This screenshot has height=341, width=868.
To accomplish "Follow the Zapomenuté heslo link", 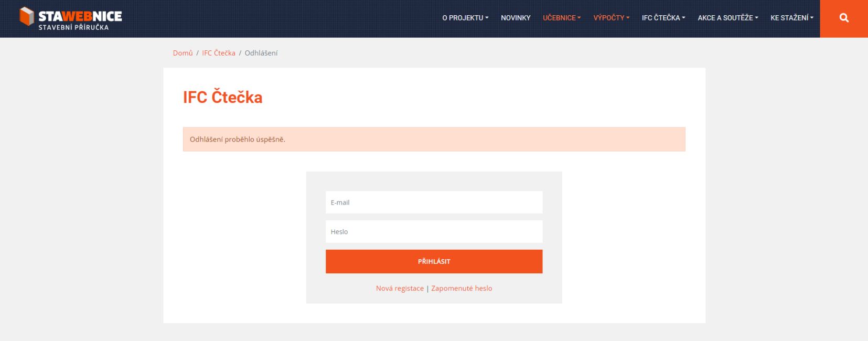I will pos(462,289).
